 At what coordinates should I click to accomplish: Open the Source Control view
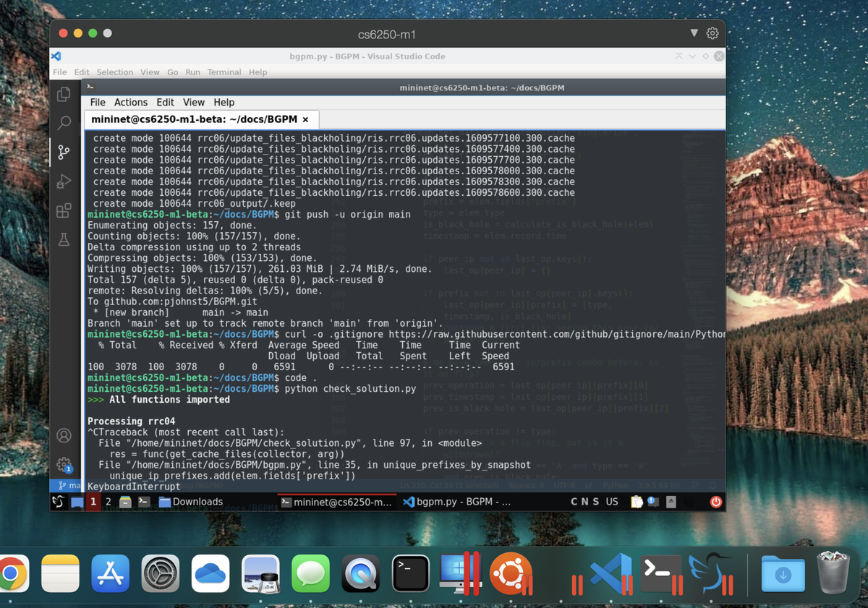(64, 152)
